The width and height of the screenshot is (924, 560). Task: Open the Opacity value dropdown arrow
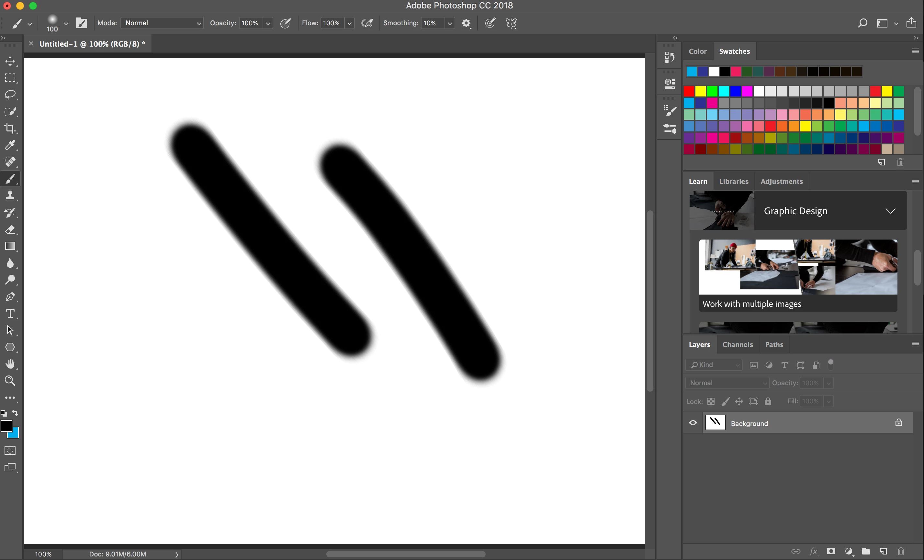[268, 23]
